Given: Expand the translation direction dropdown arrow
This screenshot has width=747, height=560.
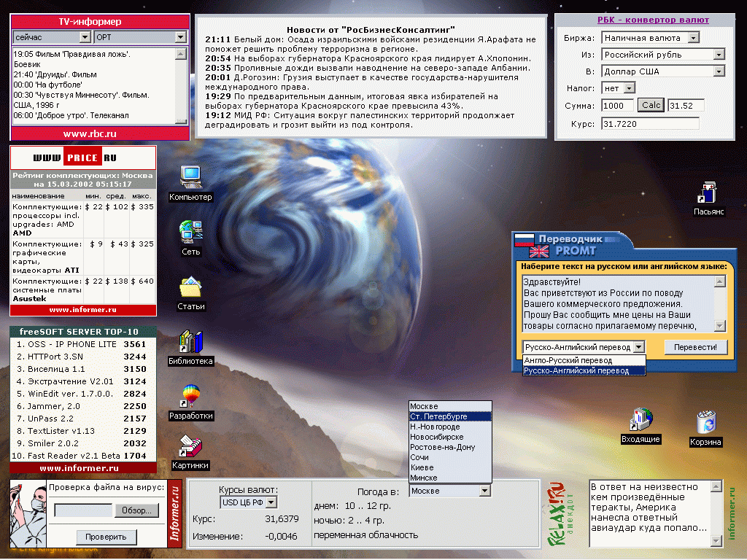Looking at the screenshot, I should (639, 347).
